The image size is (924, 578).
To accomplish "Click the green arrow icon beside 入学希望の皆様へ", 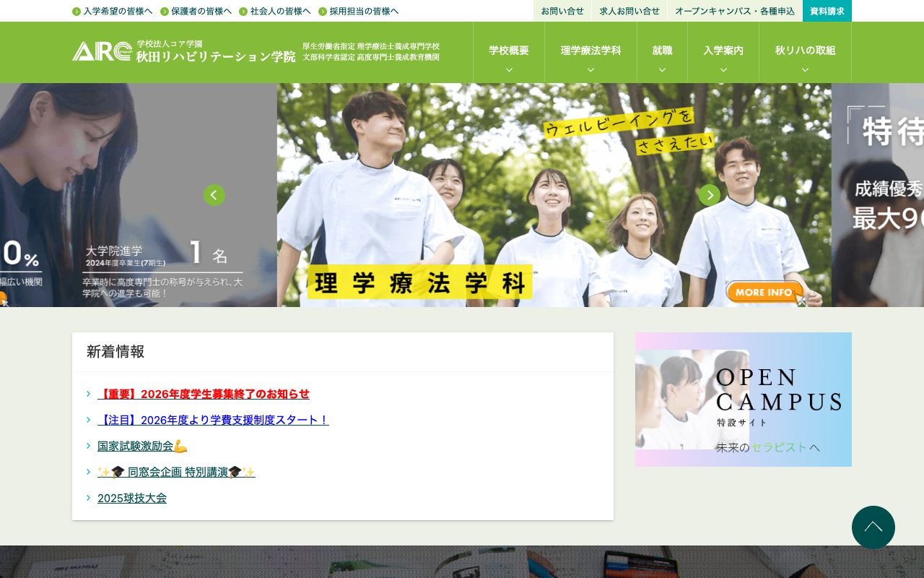I will 76,12.
